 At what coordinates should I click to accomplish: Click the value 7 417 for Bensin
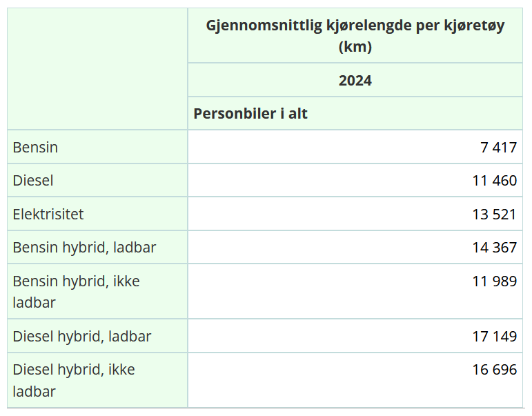coord(498,148)
